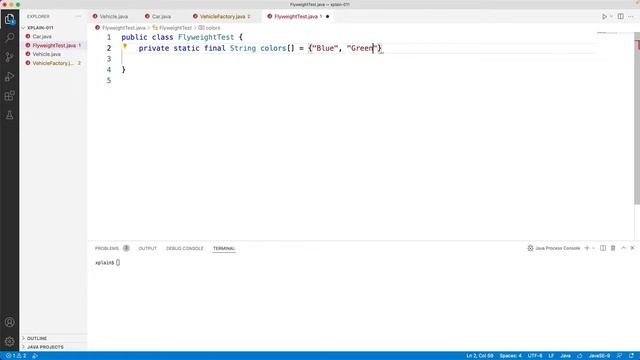
Task: Split the terminal panel
Action: point(603,248)
